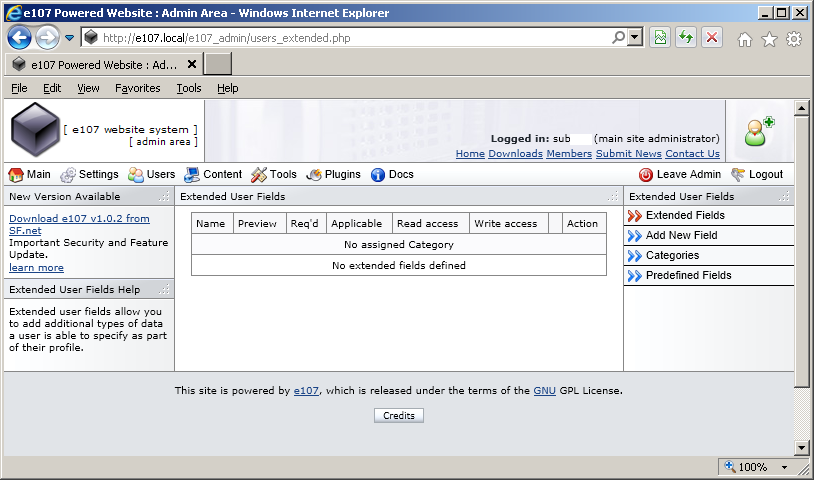Open the Tools menu in IE menu bar
814x480 pixels.
pos(188,88)
